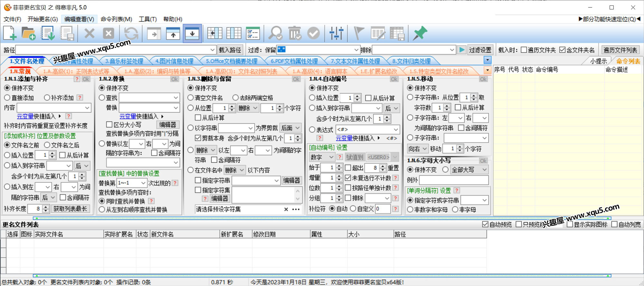Image resolution: width=644 pixels, height=286 pixels.
Task: Switch to the 3.音乐标签处理 tab
Action: 124,61
